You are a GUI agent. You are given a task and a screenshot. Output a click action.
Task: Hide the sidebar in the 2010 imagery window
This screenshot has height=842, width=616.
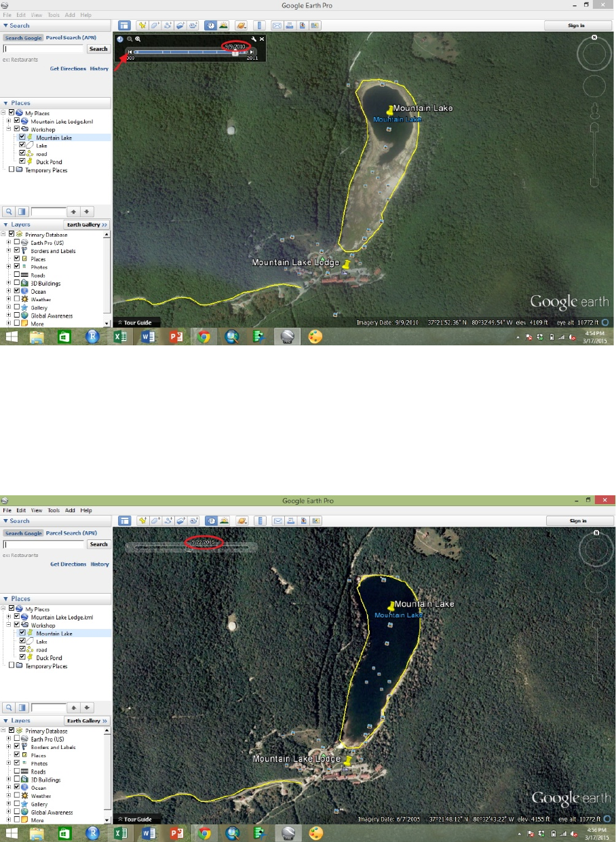[x=124, y=26]
